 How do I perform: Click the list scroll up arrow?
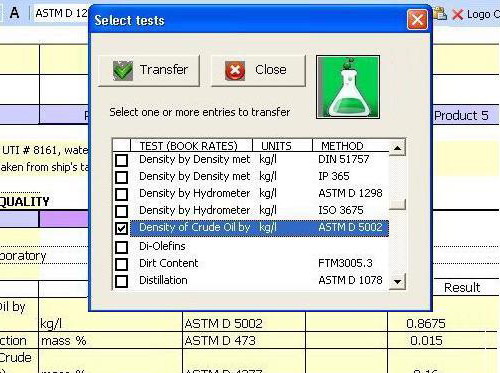397,147
